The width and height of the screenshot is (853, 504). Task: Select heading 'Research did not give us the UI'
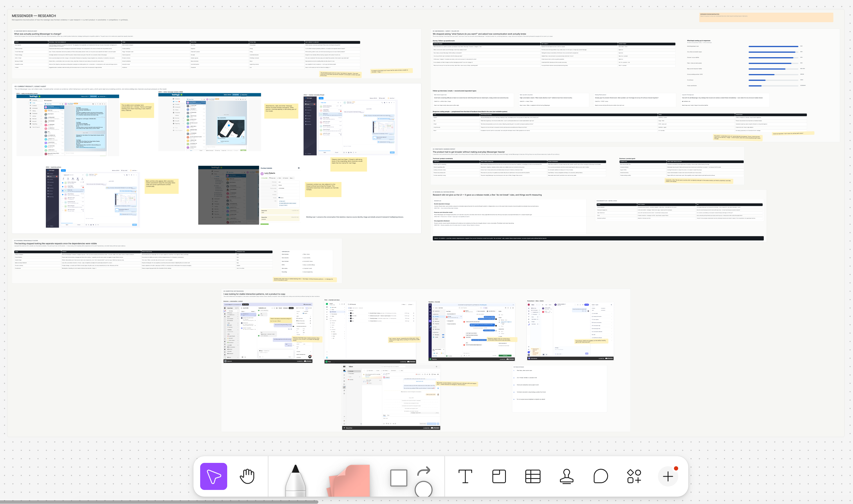pyautogui.click(x=487, y=195)
